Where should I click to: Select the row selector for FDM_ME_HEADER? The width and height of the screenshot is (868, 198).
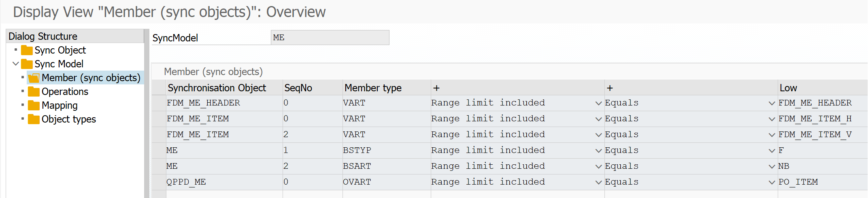coord(159,103)
